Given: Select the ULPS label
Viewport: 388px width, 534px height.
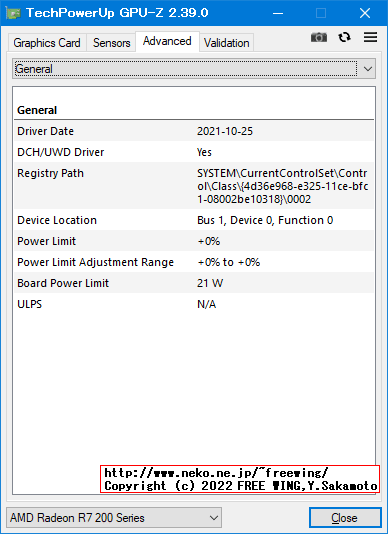Looking at the screenshot, I should [29, 304].
